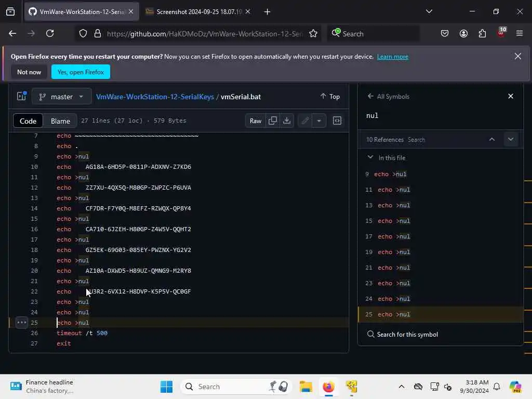
Task: Open File Explorer from the taskbar
Action: pyautogui.click(x=305, y=387)
